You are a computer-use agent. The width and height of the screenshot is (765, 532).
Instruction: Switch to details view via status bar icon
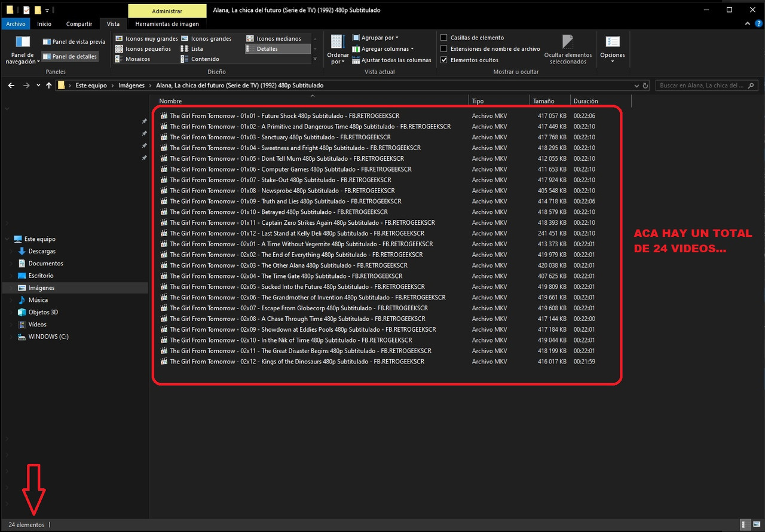click(x=744, y=524)
